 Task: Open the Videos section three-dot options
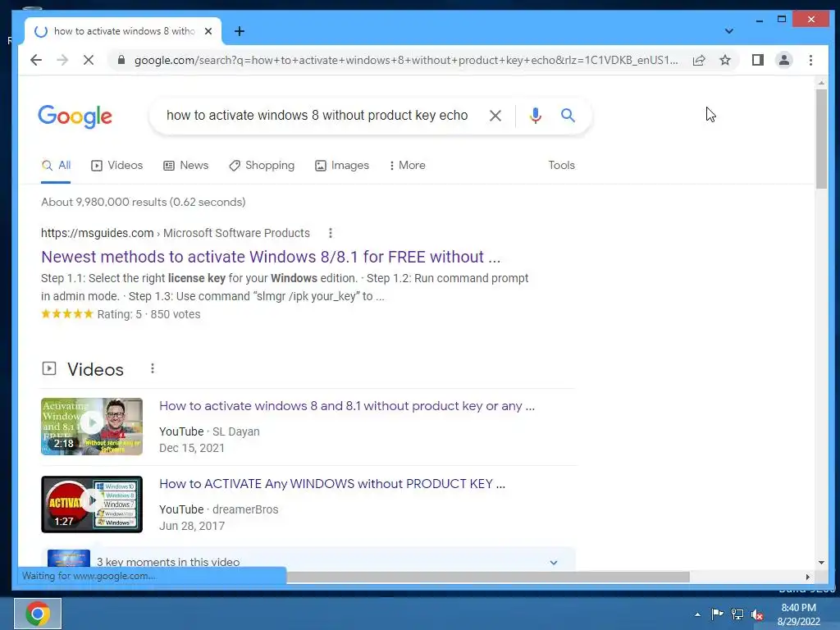[152, 368]
